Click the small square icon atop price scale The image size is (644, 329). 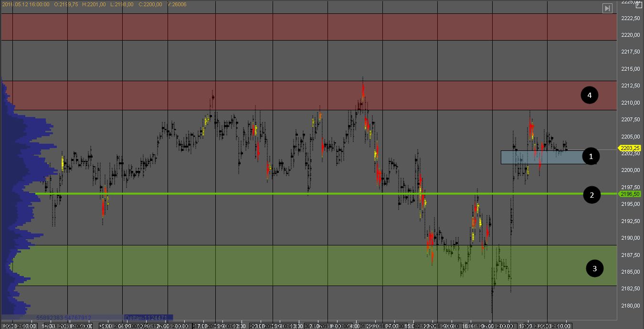(x=639, y=4)
